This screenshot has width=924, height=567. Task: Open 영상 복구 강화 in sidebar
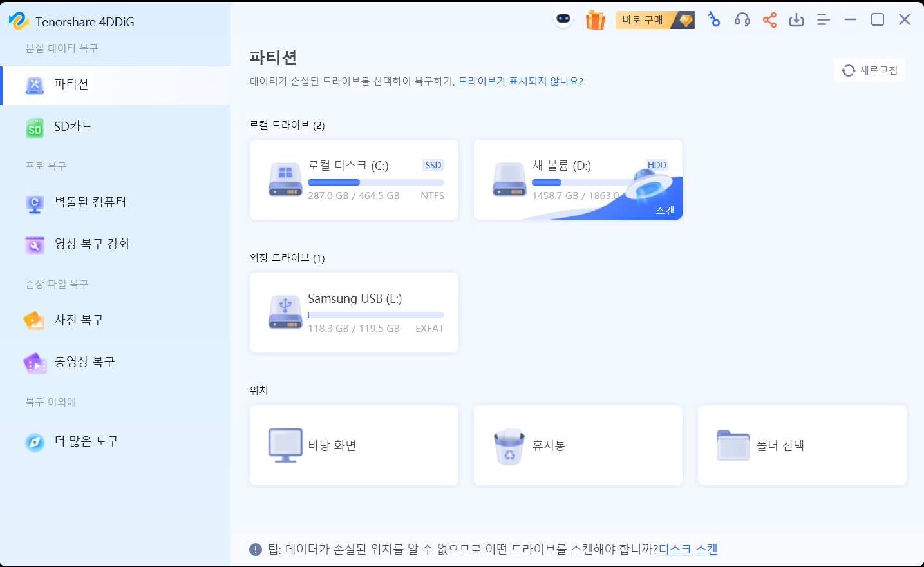[x=115, y=244]
